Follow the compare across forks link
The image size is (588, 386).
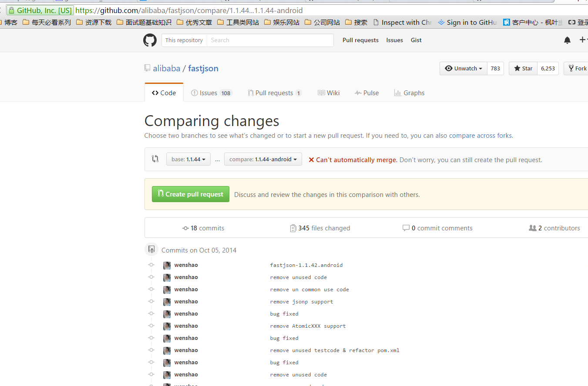[x=480, y=136]
